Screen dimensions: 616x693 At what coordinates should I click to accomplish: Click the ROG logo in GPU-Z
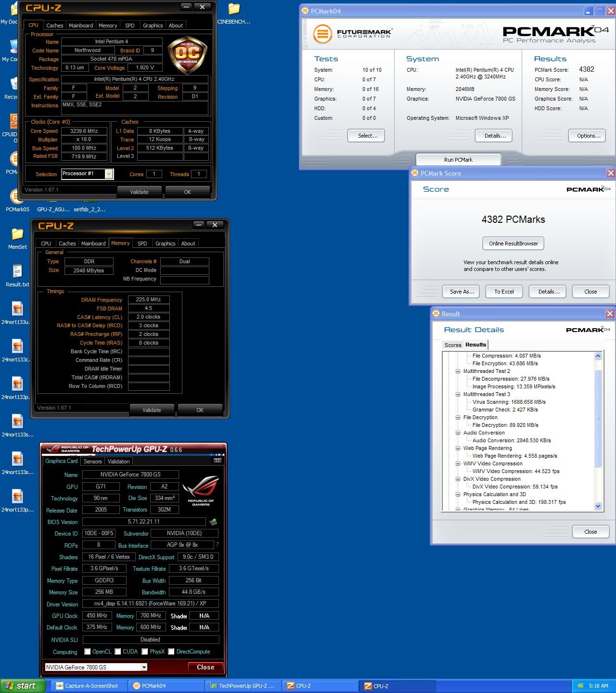(x=201, y=490)
